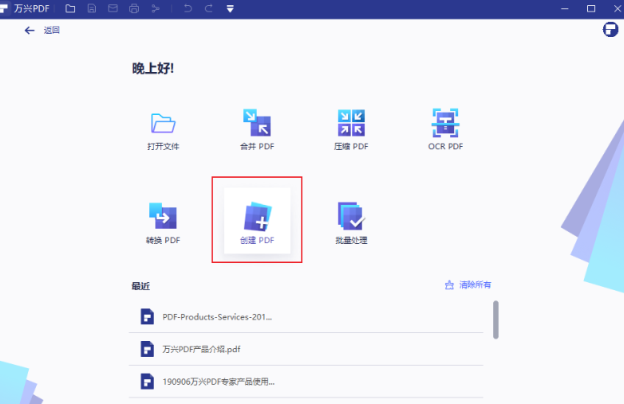Open folder icon in title toolbar
Image resolution: width=624 pixels, height=404 pixels.
(x=70, y=8)
